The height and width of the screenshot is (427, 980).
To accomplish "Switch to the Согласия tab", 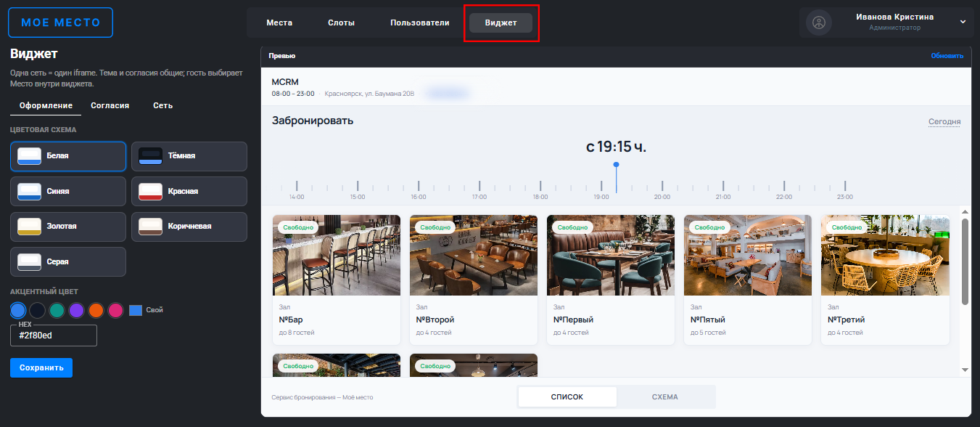I will pyautogui.click(x=110, y=105).
